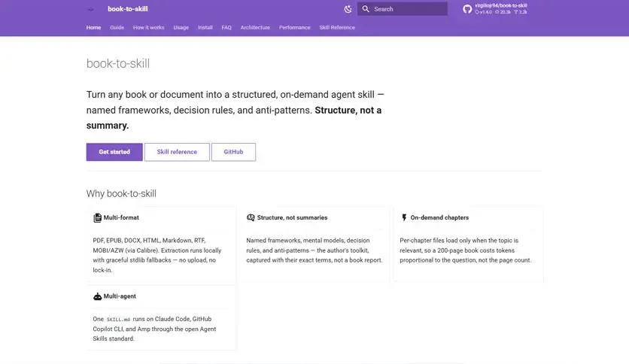The height and width of the screenshot is (364, 629).
Task: Click the Multi-format document icon
Action: (97, 217)
